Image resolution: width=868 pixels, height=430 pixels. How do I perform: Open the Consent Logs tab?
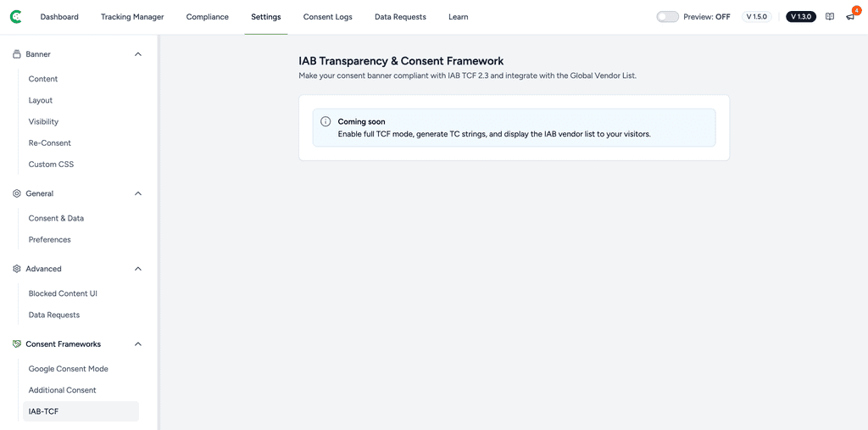click(328, 17)
